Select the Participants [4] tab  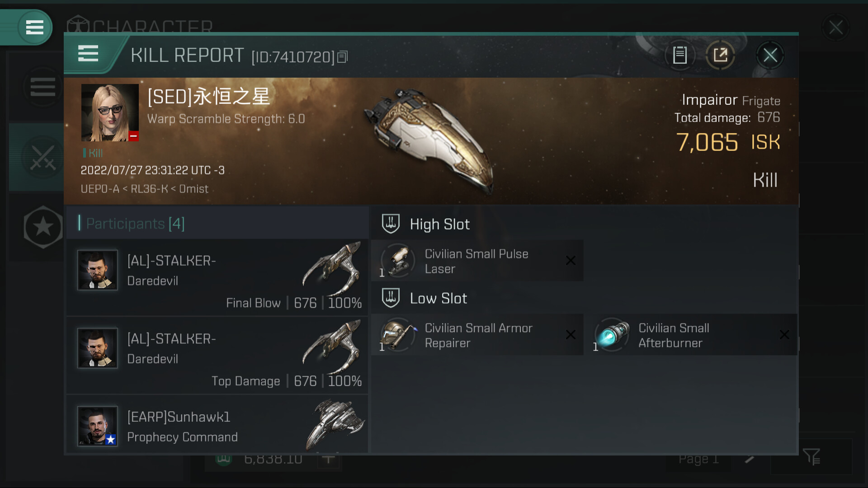click(x=135, y=223)
